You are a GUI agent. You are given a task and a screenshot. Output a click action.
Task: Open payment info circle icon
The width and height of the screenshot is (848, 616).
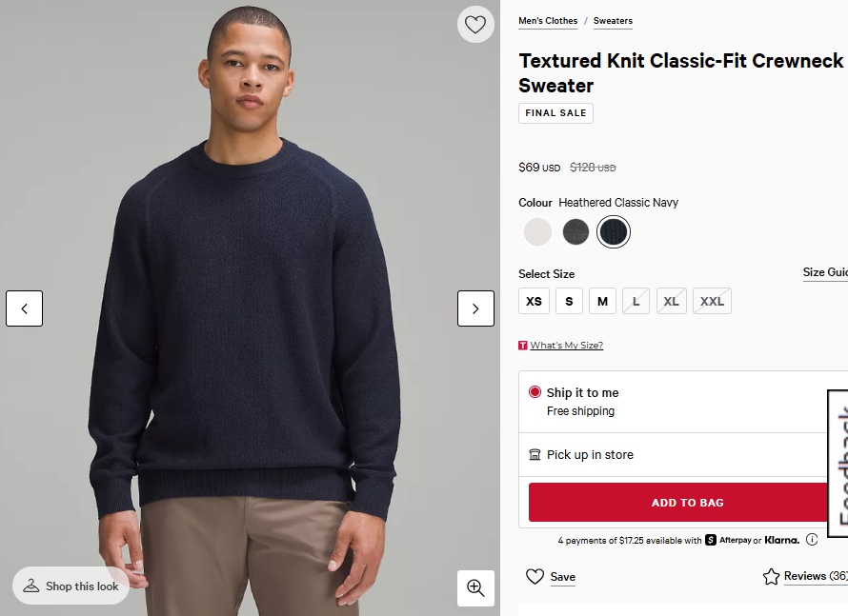[x=812, y=540]
